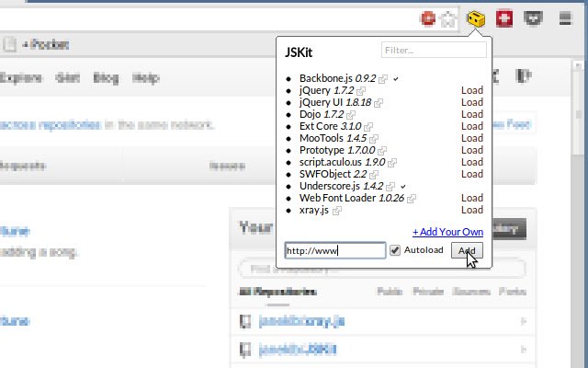
Task: Click the + Add Your Own link
Action: [447, 232]
